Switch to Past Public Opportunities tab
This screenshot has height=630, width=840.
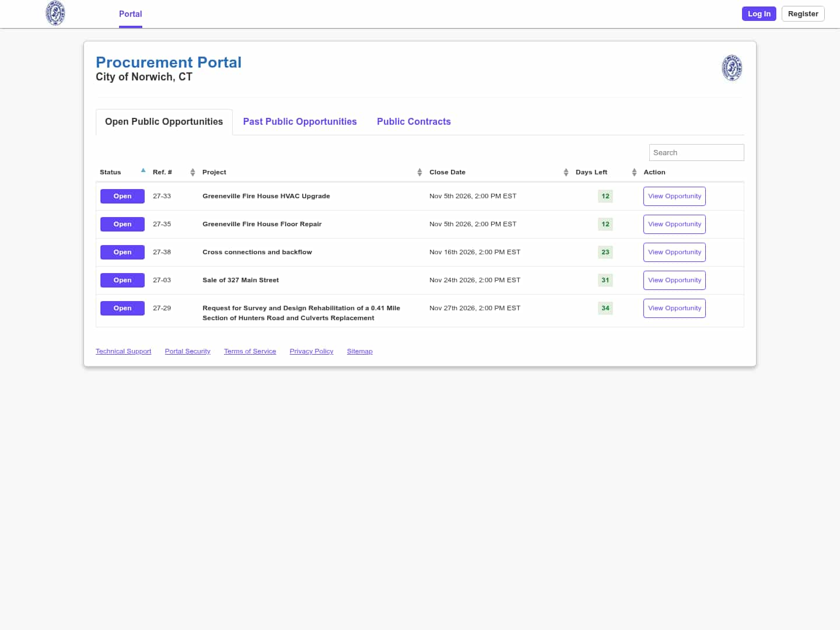click(300, 122)
